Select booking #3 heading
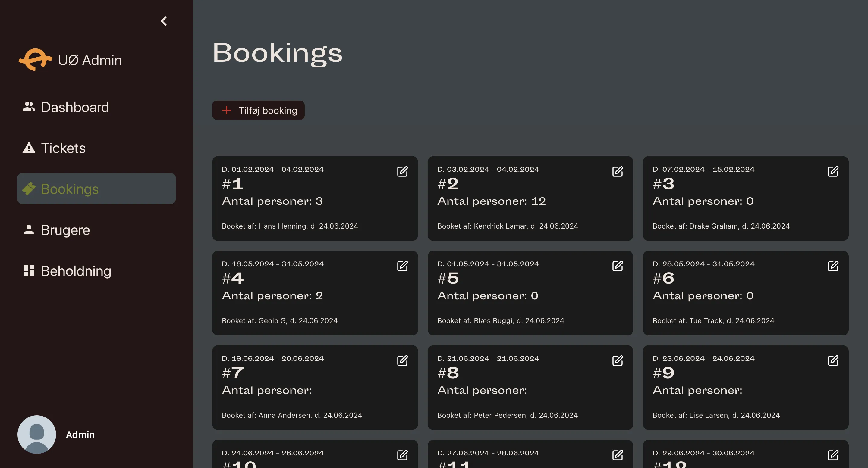The width and height of the screenshot is (868, 468). (x=663, y=184)
